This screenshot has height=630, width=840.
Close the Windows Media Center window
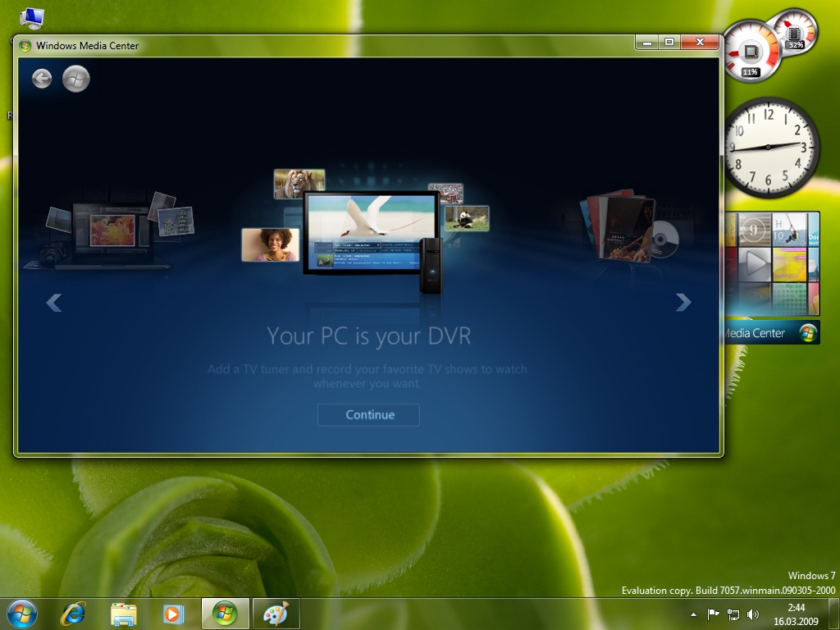[x=700, y=42]
